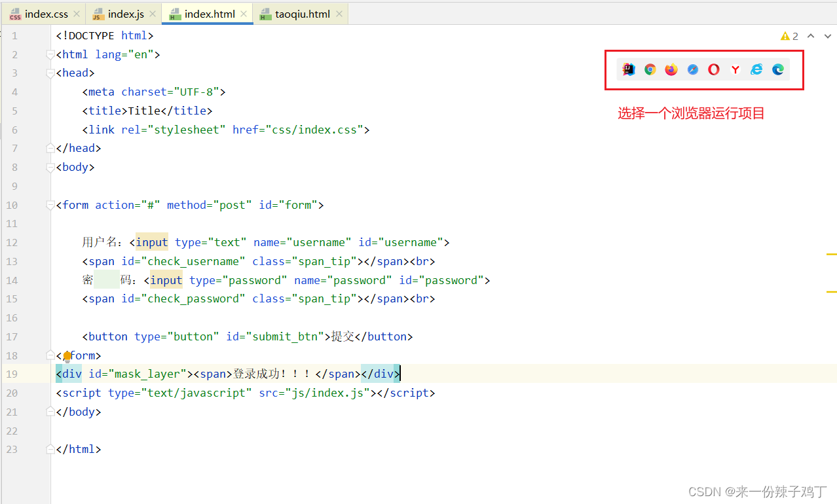
Task: Click line number 6 in the gutter
Action: [14, 130]
